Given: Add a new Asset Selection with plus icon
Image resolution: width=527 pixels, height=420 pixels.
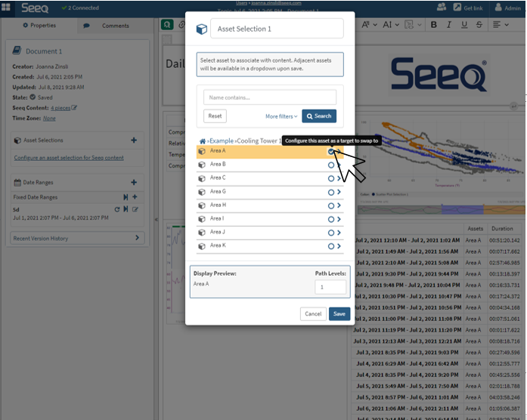Looking at the screenshot, I should 134,140.
